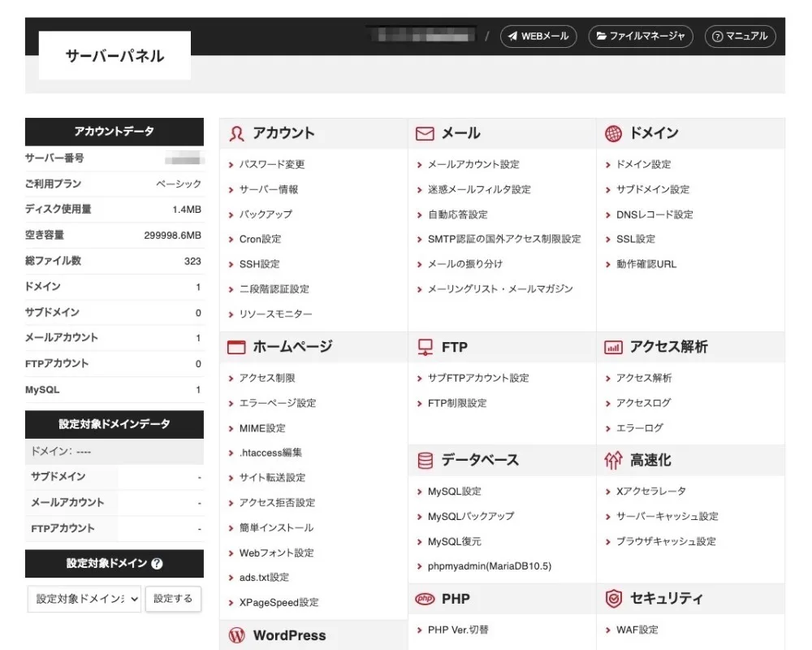Click the ホームページ window icon
The image size is (812, 650).
(x=236, y=347)
